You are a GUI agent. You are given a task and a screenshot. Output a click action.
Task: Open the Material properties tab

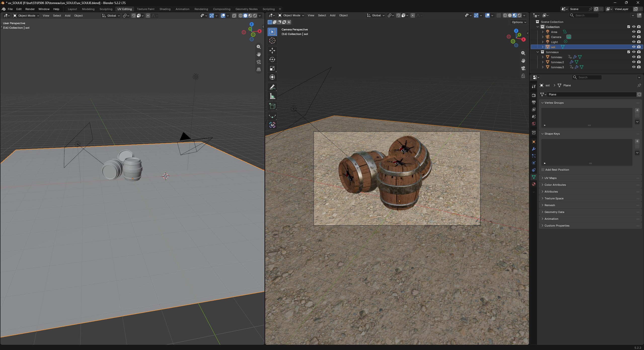click(x=534, y=184)
